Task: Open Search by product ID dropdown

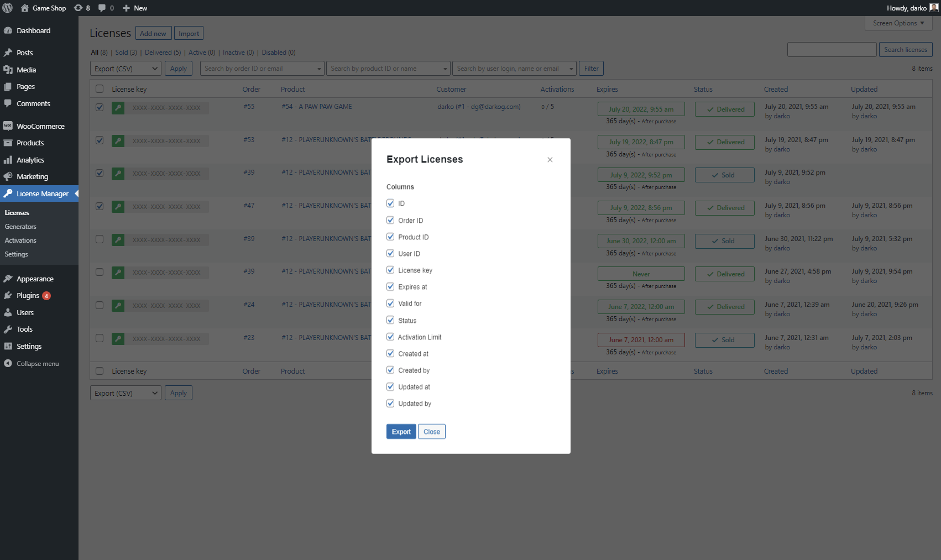Action: [x=388, y=69]
